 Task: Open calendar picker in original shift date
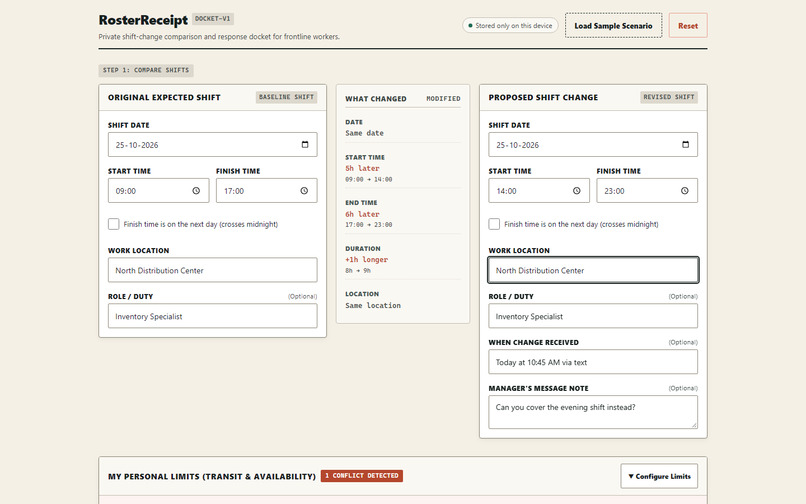coord(305,145)
